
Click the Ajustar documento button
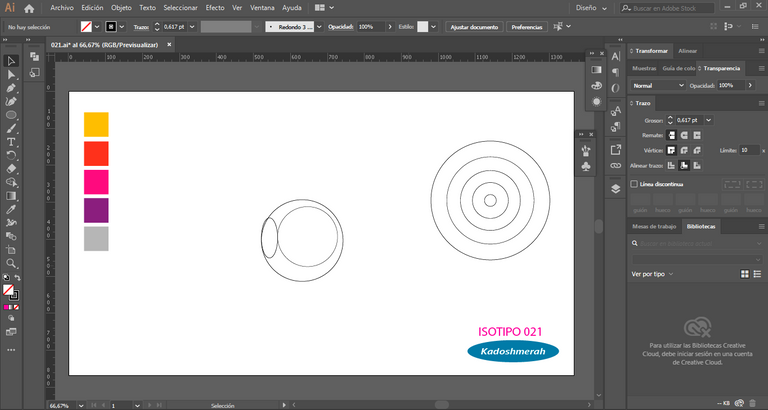click(x=474, y=27)
